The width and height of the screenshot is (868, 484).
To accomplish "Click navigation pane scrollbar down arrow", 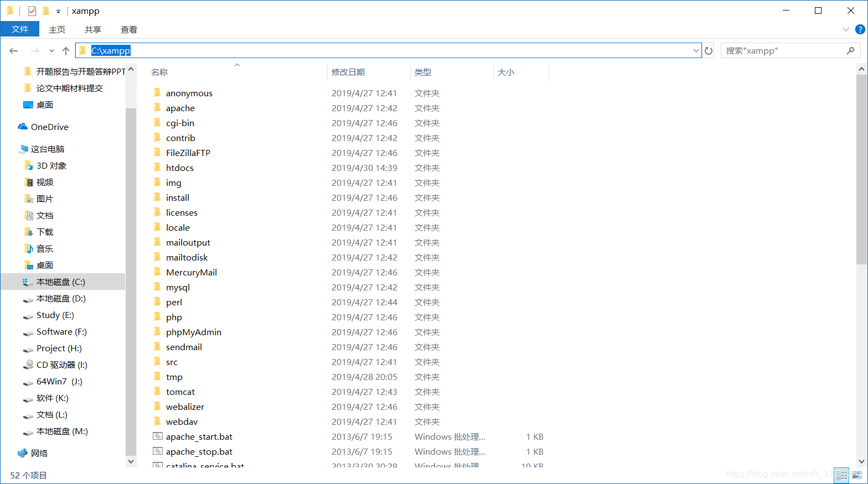I will (131, 461).
